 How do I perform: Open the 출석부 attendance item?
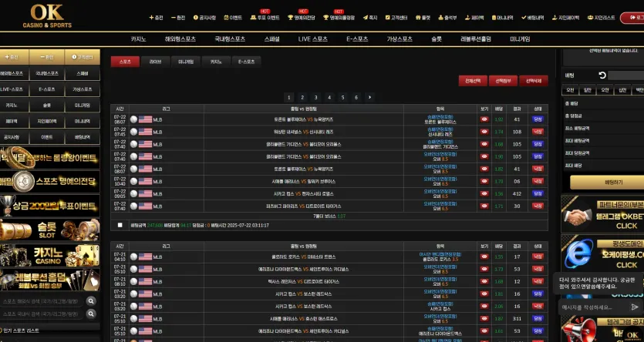click(x=447, y=18)
